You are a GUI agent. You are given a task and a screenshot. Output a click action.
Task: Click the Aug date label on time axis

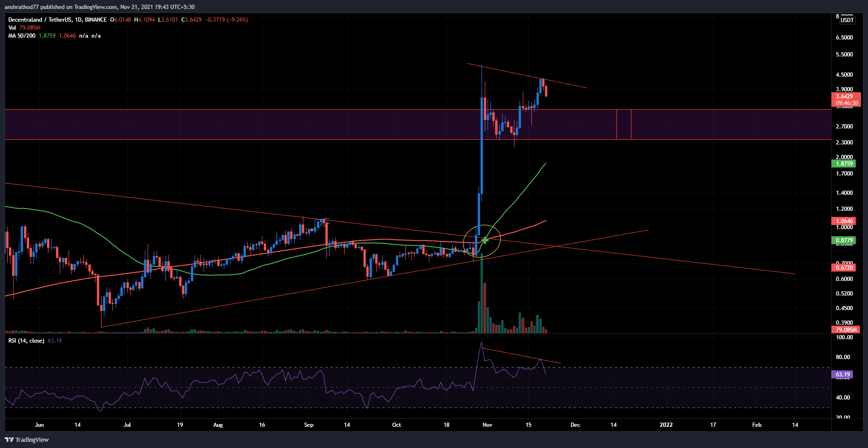point(218,425)
